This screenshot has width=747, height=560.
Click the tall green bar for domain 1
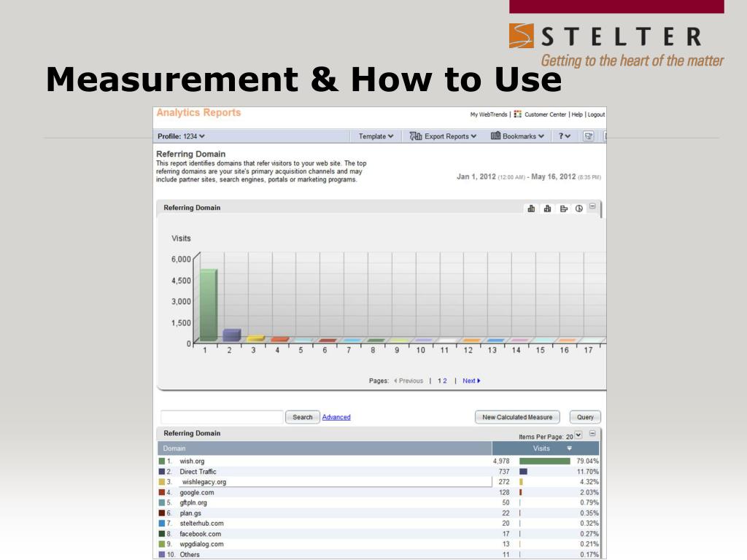(208, 305)
